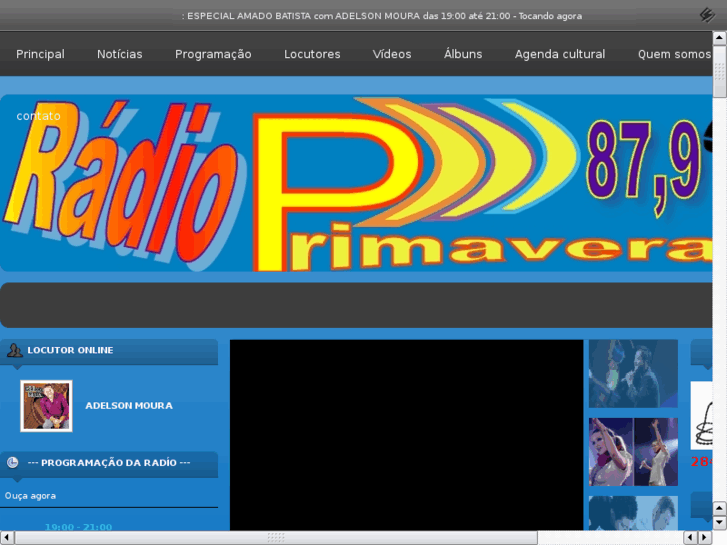This screenshot has width=727, height=545.
Task: Click the Rádio Primavera 87,9 banner
Action: point(356,183)
